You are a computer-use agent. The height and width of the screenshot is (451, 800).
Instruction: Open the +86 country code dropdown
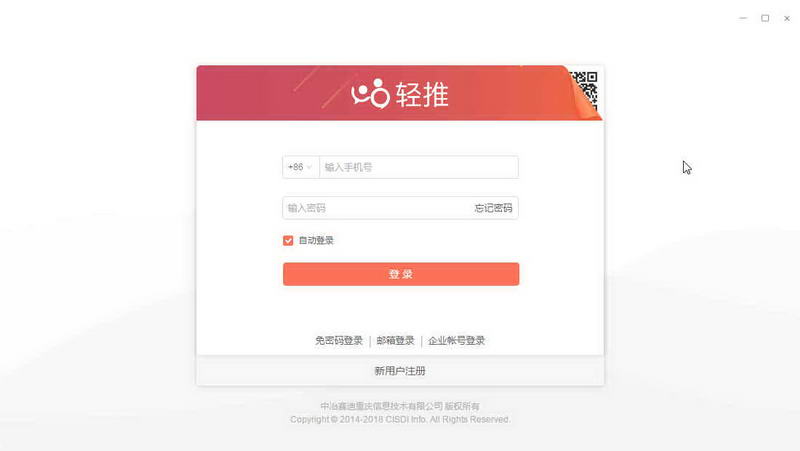point(301,167)
